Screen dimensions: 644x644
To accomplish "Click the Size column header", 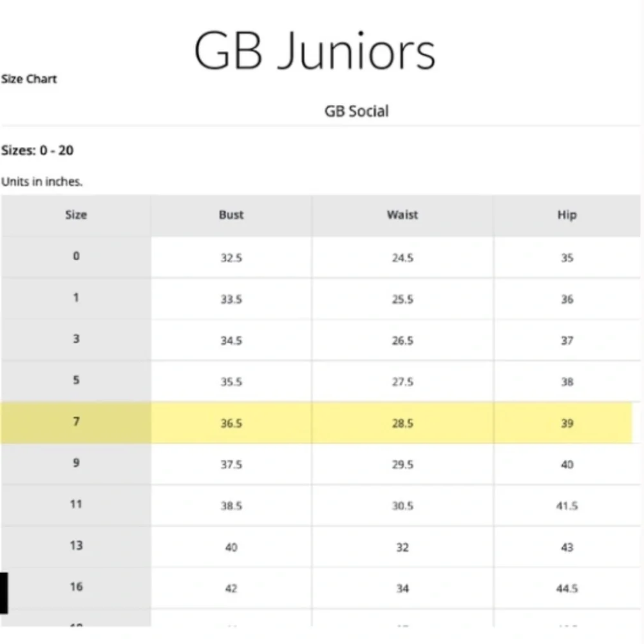I will point(76,215).
